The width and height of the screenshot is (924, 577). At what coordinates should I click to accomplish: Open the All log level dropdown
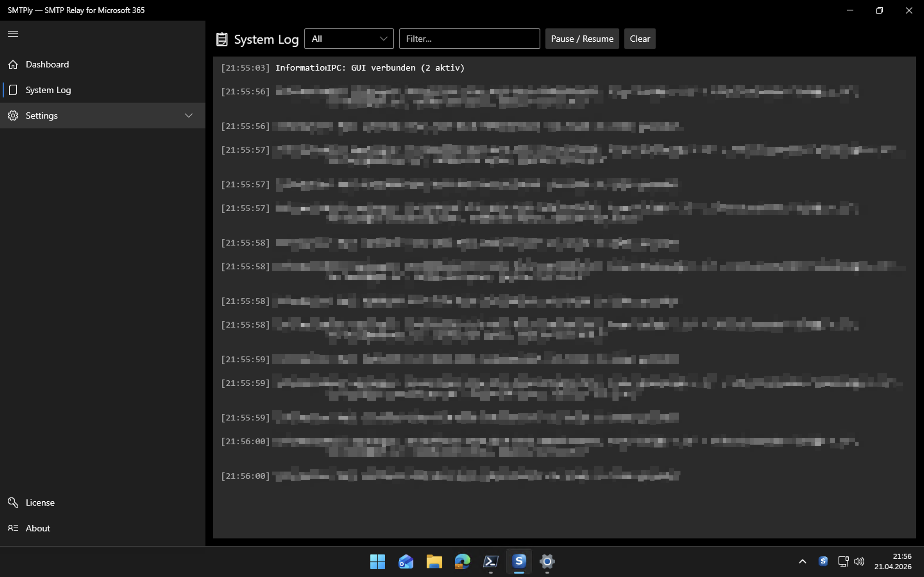pos(349,38)
